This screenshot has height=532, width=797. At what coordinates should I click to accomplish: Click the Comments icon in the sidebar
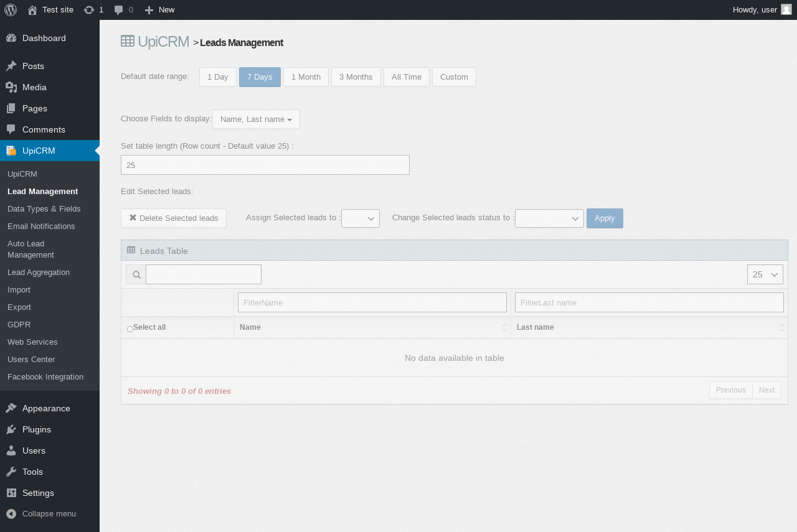tap(11, 129)
